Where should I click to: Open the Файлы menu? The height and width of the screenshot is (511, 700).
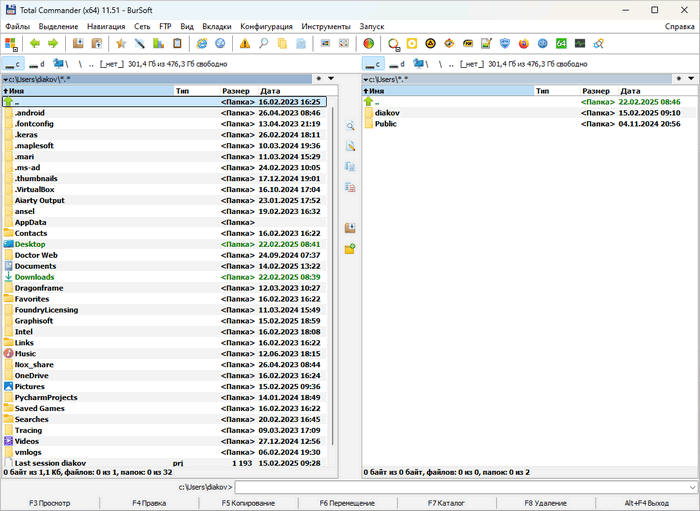[x=17, y=26]
